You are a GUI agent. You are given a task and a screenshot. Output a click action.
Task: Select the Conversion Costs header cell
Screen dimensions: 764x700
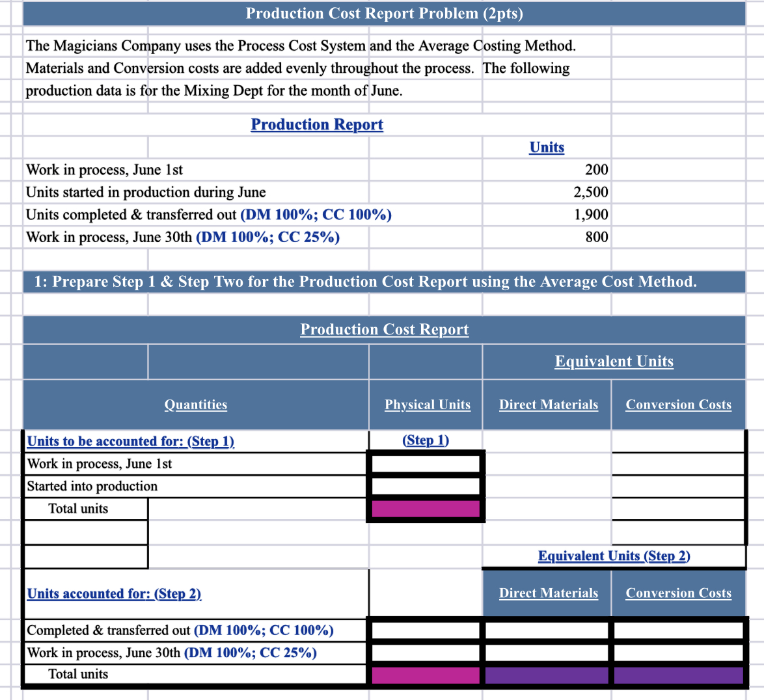tap(678, 404)
